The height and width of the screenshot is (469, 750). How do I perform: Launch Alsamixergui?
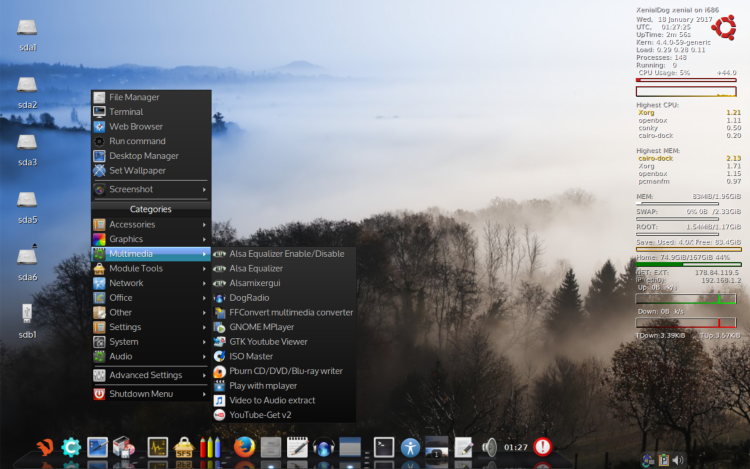click(x=284, y=283)
